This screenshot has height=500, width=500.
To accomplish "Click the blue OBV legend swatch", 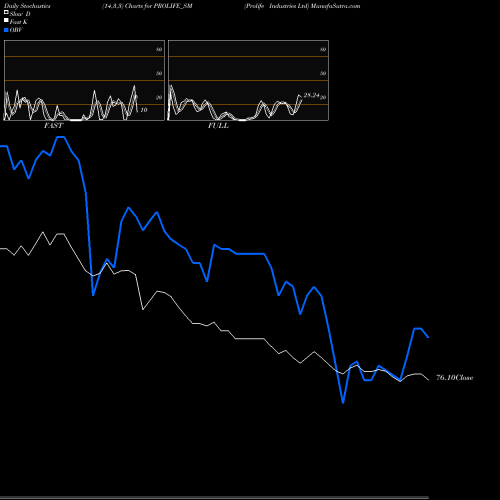I will point(6,30).
